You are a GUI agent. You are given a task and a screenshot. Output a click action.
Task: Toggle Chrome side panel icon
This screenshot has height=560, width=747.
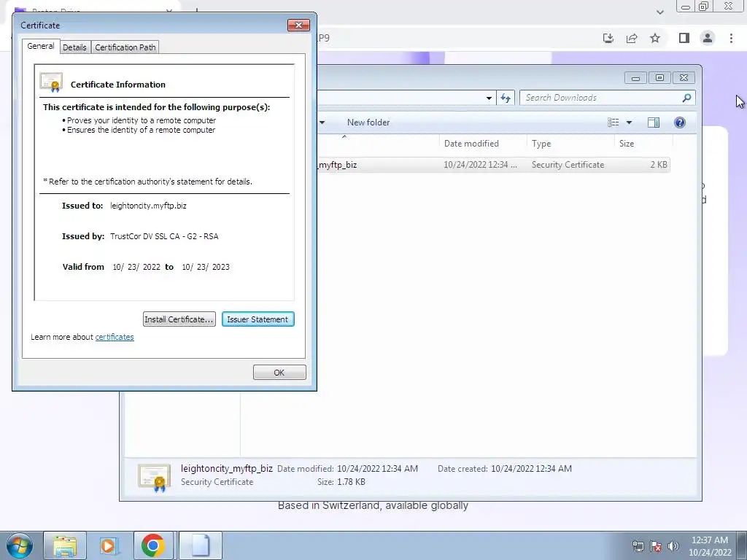coord(684,38)
